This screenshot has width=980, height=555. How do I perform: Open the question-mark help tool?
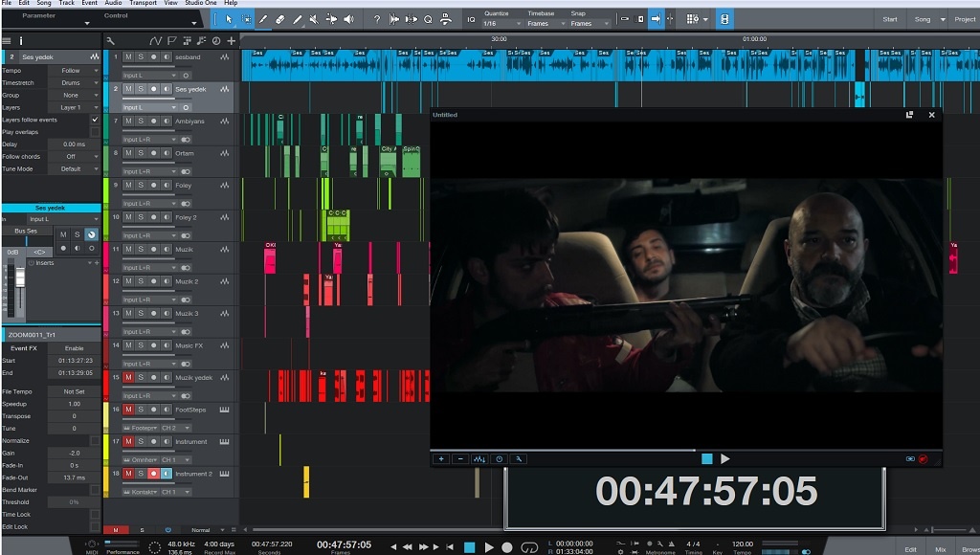(376, 19)
